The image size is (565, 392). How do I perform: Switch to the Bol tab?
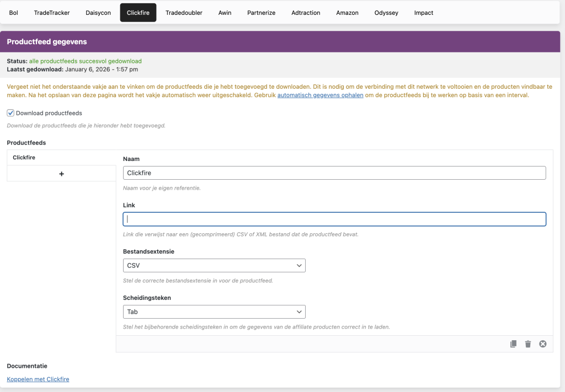tap(14, 13)
